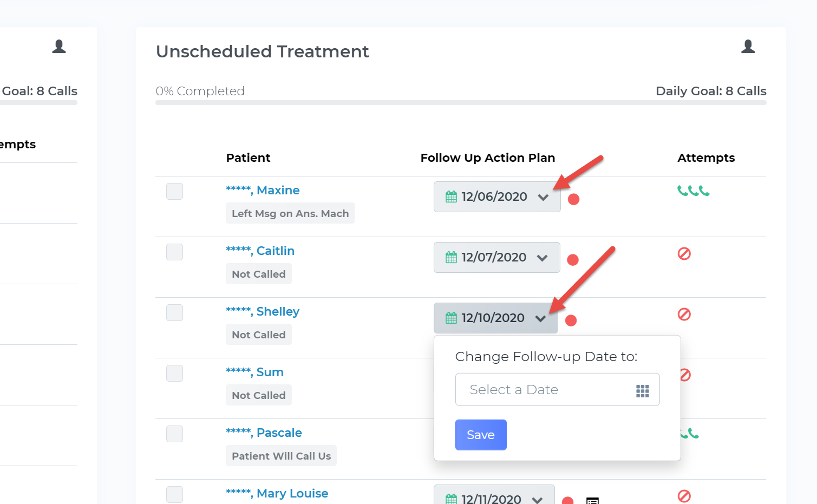
Task: Click the red dot indicator next to 12/07/2020
Action: [573, 259]
